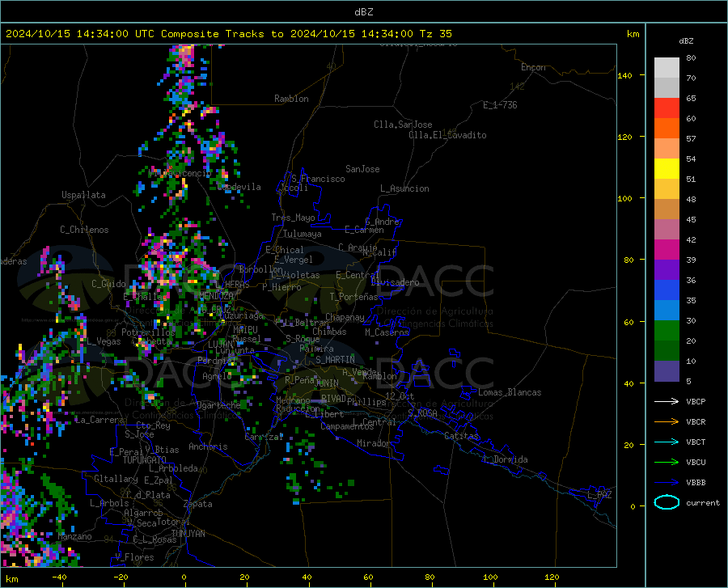Viewport: 728px width, 588px height.
Task: Select the magenta 39–42 dBZ color swatch
Action: (x=667, y=250)
